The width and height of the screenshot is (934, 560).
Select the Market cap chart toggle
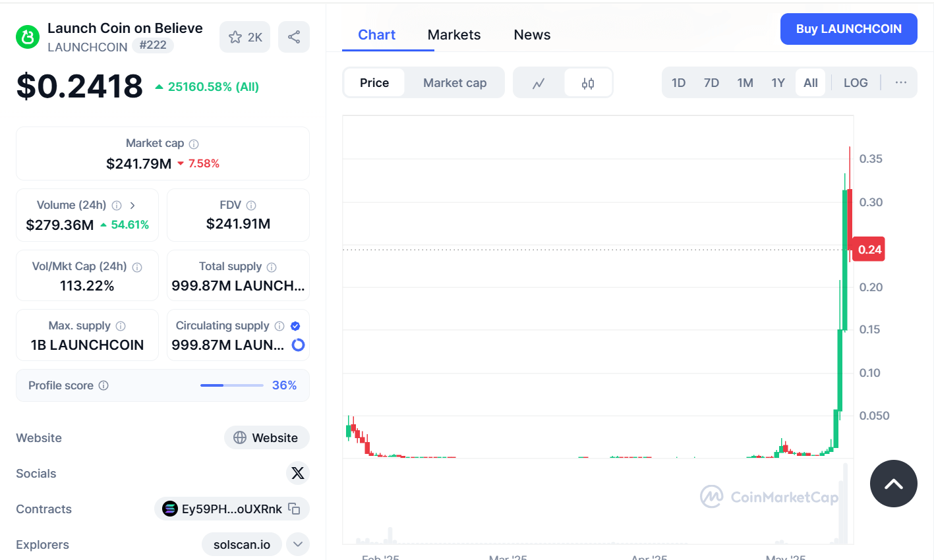455,82
